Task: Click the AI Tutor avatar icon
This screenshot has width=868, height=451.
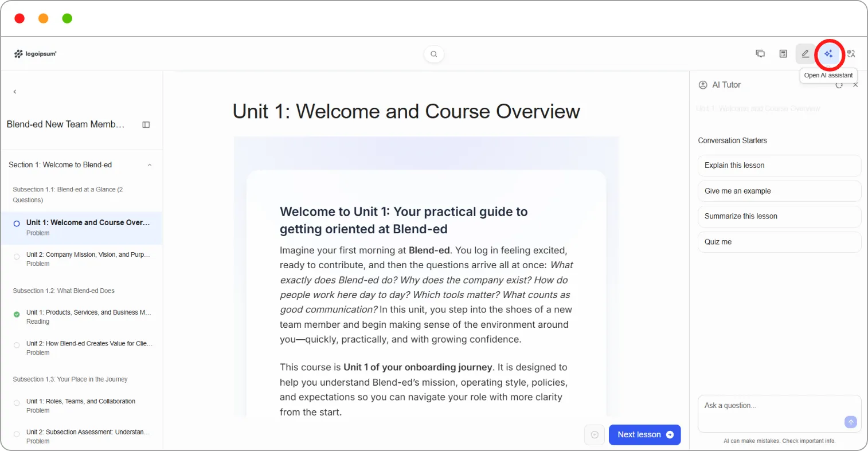Action: [x=703, y=85]
